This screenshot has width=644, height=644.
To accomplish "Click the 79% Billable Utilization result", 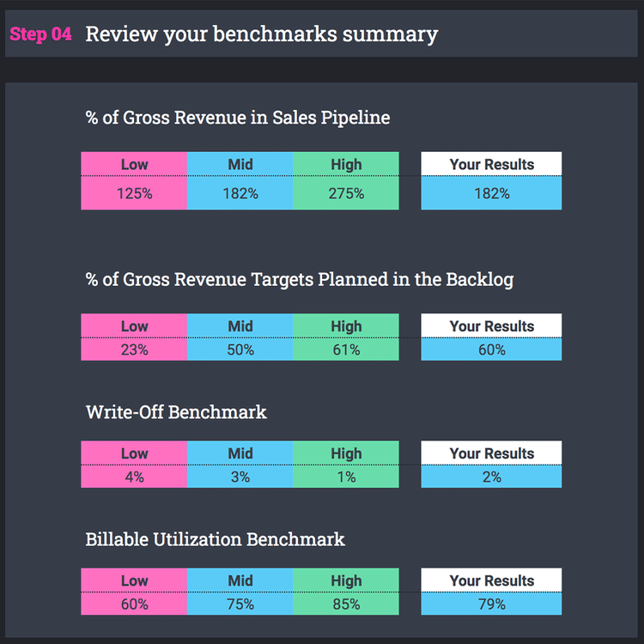I will [491, 604].
